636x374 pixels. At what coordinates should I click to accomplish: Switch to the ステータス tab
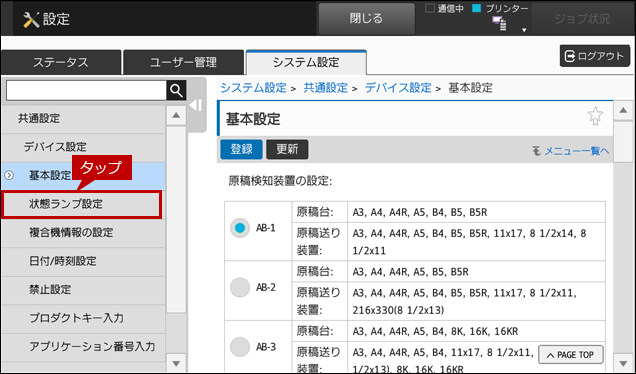[61, 62]
